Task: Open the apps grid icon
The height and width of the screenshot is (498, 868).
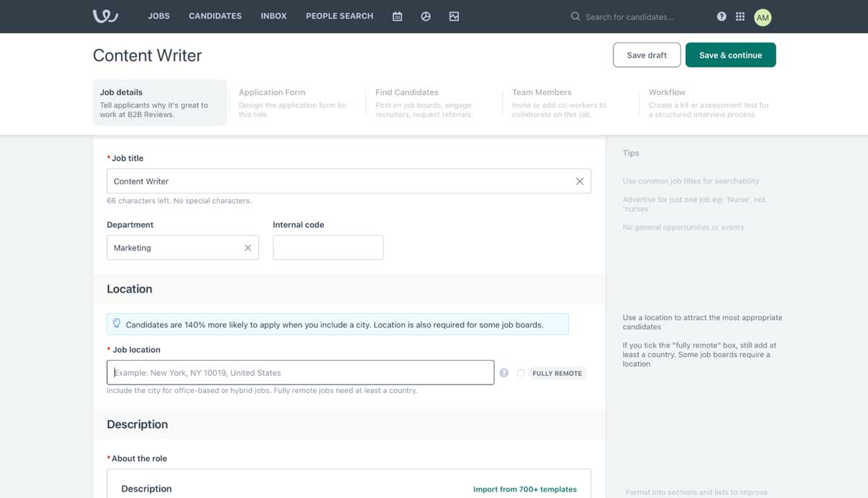Action: 740,16
